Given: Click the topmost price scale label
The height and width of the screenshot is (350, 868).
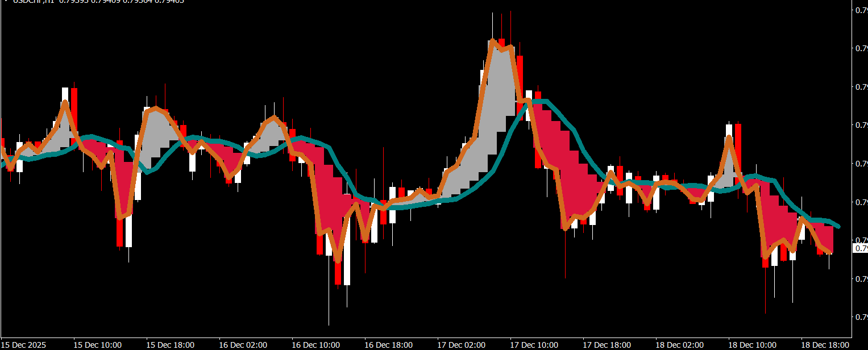Looking at the screenshot, I should (x=861, y=10).
